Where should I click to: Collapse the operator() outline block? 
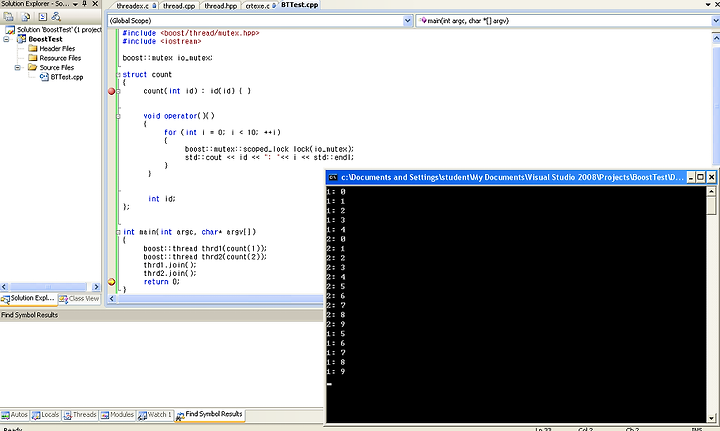click(118, 116)
